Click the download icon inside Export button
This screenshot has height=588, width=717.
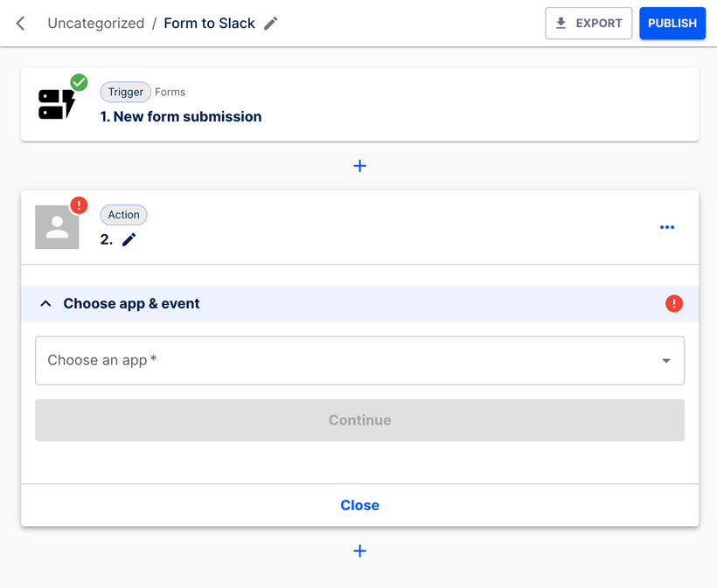[x=560, y=23]
